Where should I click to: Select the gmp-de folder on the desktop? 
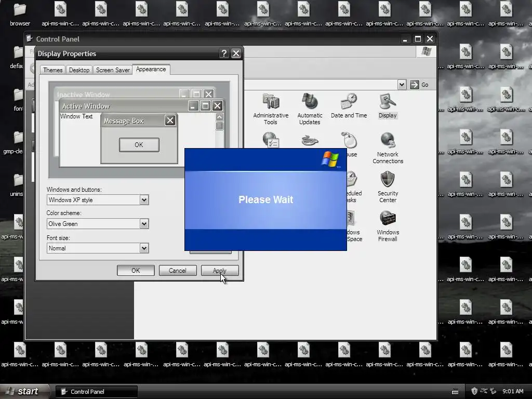point(14,142)
